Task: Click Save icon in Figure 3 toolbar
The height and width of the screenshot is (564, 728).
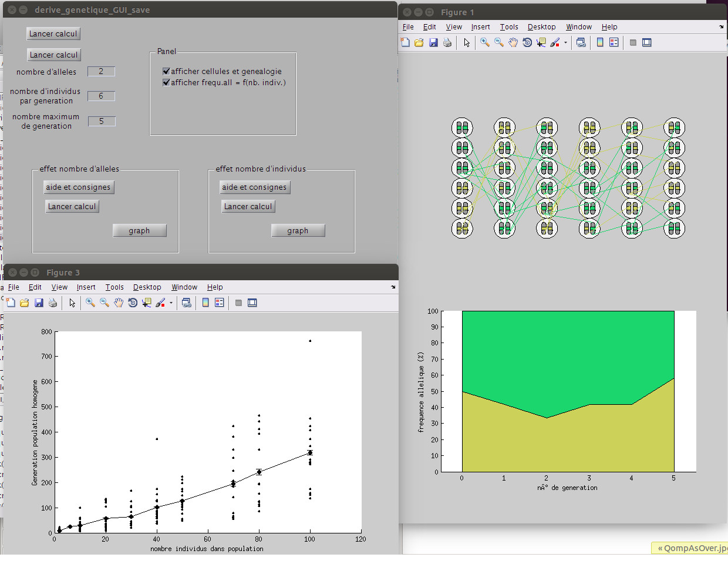Action: (39, 303)
